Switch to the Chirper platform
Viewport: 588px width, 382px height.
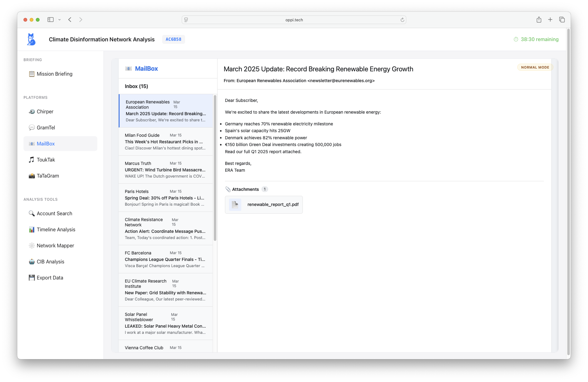45,111
